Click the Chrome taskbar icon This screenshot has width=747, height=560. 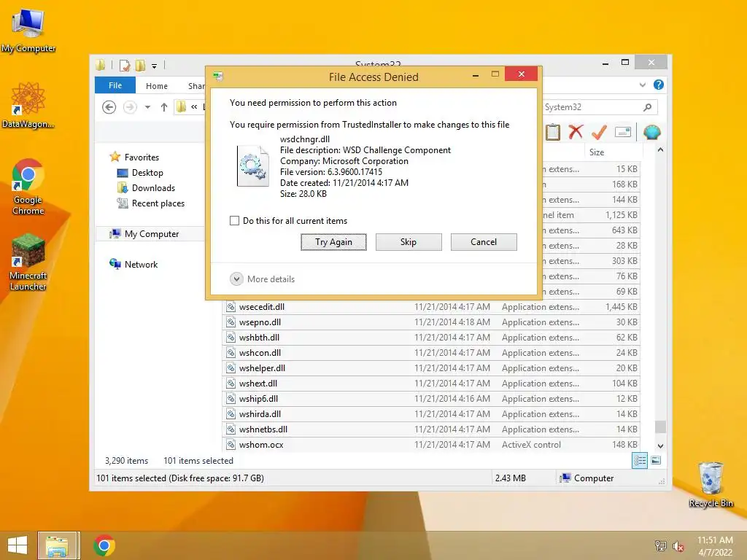[104, 545]
